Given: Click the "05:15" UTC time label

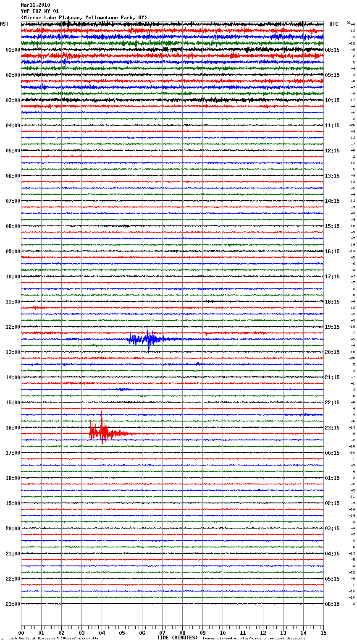Looking at the screenshot, I should click(332, 579).
